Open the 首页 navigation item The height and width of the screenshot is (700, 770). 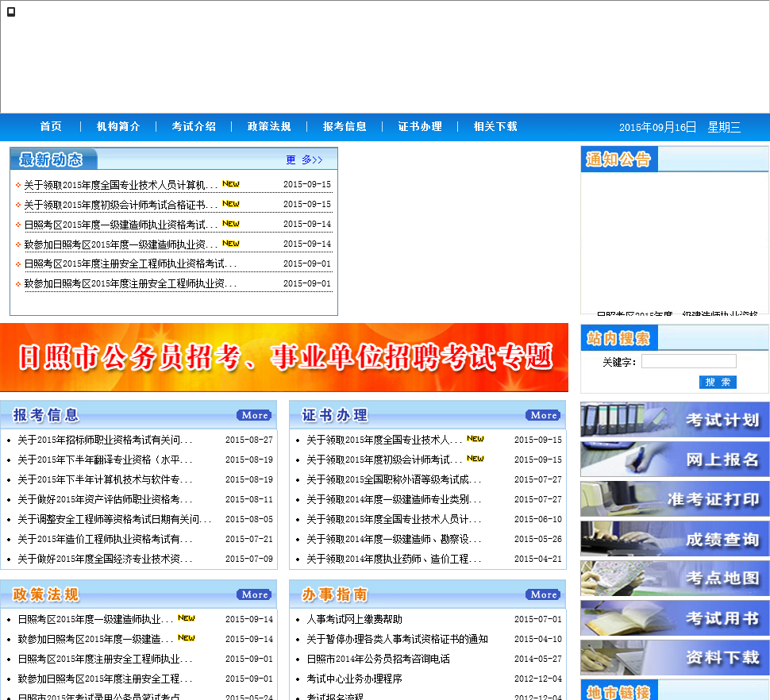[x=51, y=127]
